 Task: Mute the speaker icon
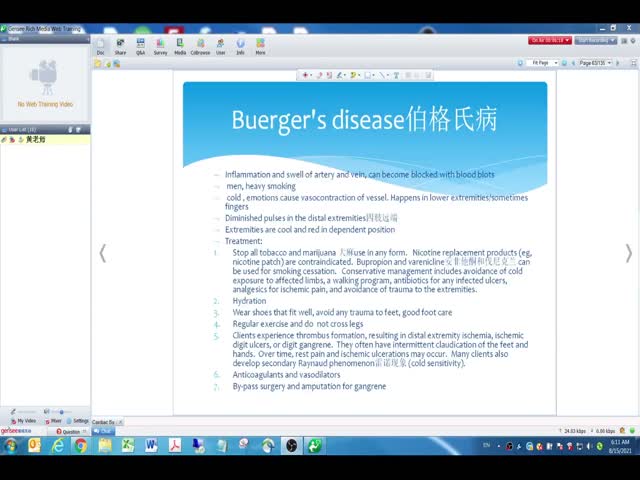47,411
